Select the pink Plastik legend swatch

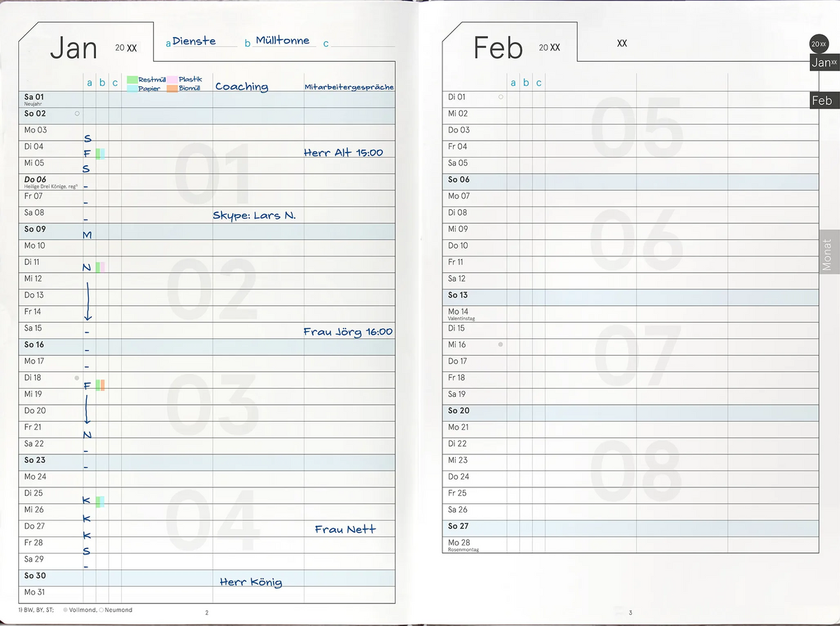173,80
